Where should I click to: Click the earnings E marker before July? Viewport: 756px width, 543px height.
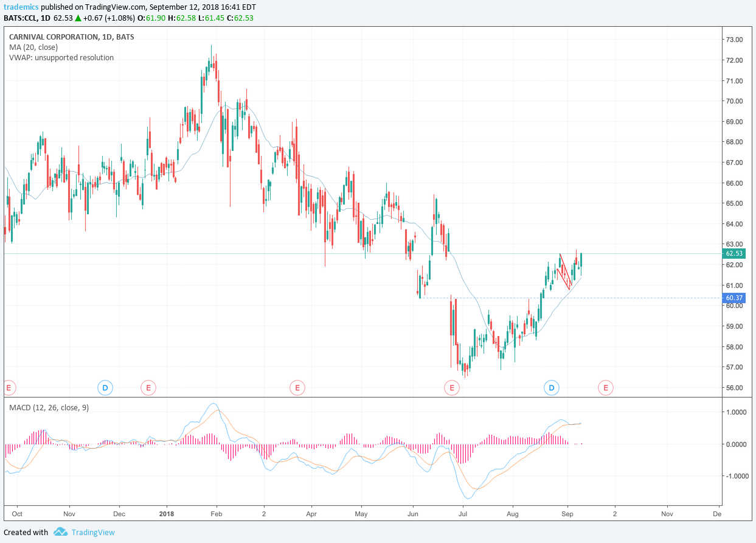451,387
